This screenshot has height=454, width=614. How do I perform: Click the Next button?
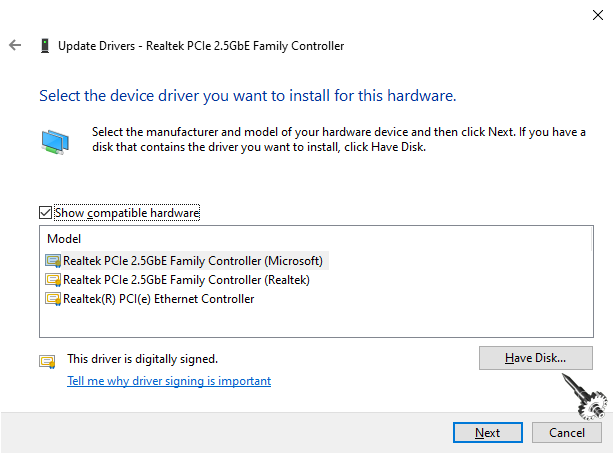pos(488,433)
